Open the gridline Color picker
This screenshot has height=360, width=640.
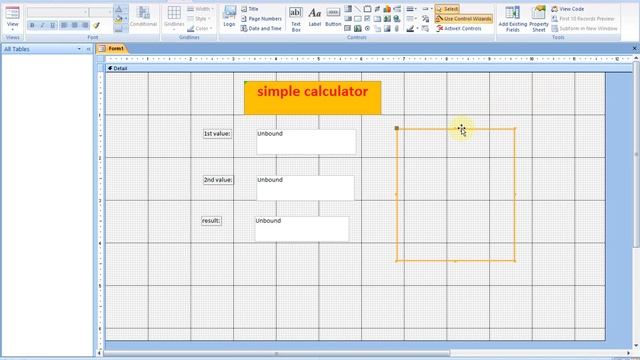point(199,29)
